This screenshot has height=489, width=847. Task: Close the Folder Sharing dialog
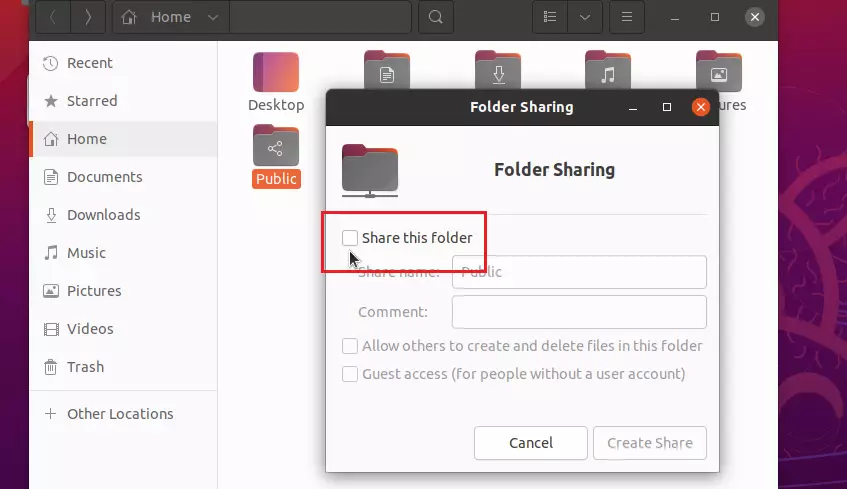[701, 107]
